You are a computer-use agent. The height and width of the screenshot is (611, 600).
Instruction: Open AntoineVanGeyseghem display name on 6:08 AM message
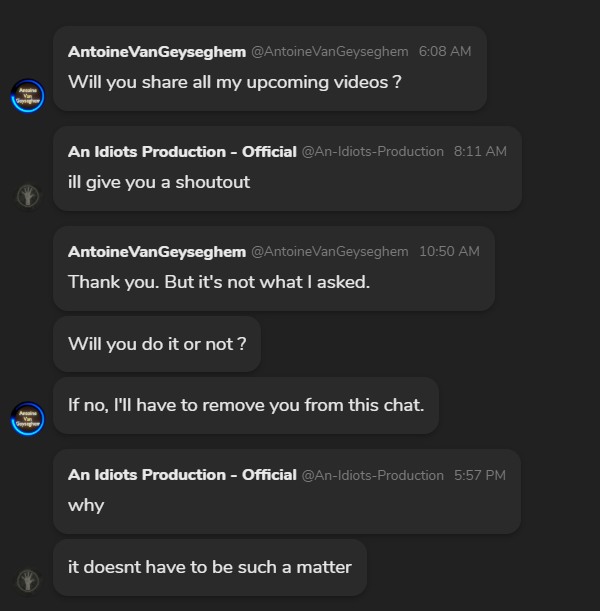tap(157, 52)
